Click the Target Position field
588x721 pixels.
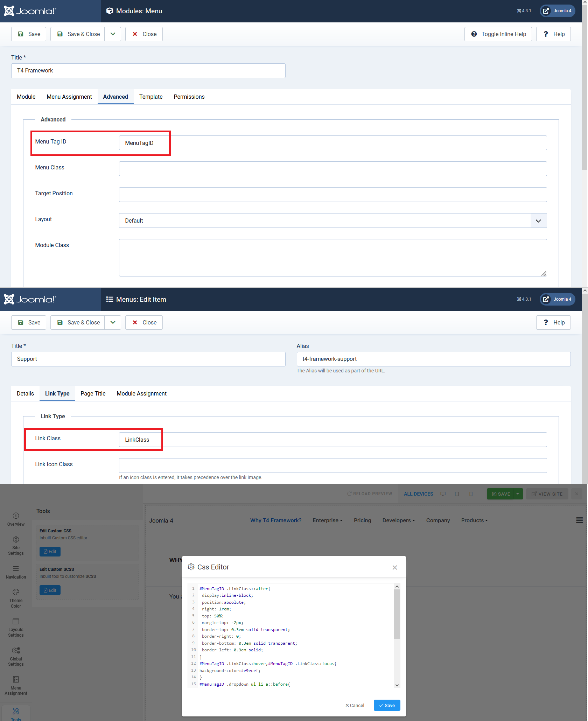(333, 195)
